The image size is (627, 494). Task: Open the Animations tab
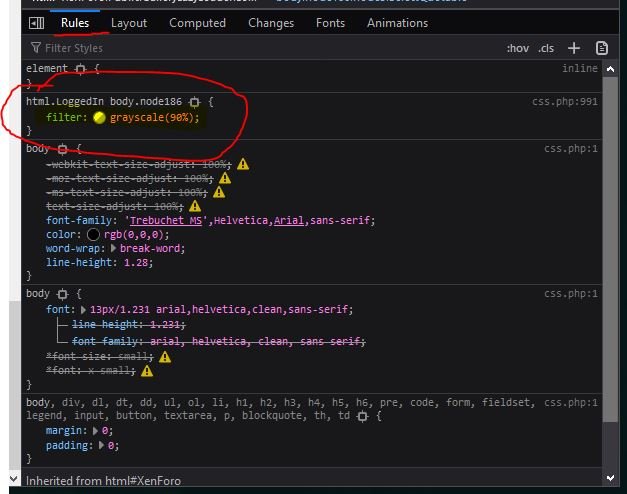pos(397,23)
